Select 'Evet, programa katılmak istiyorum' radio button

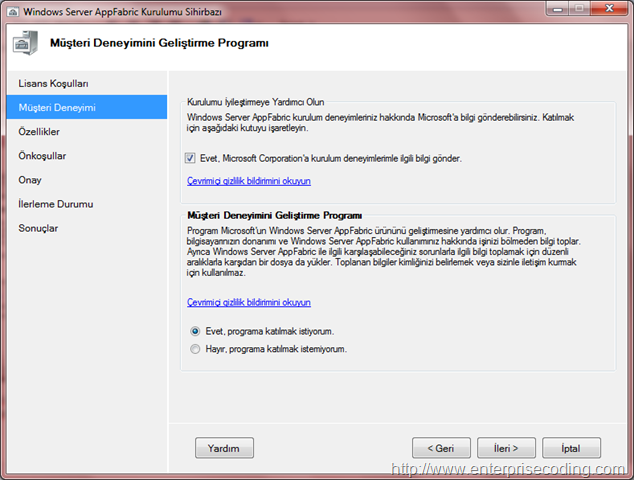(195, 332)
